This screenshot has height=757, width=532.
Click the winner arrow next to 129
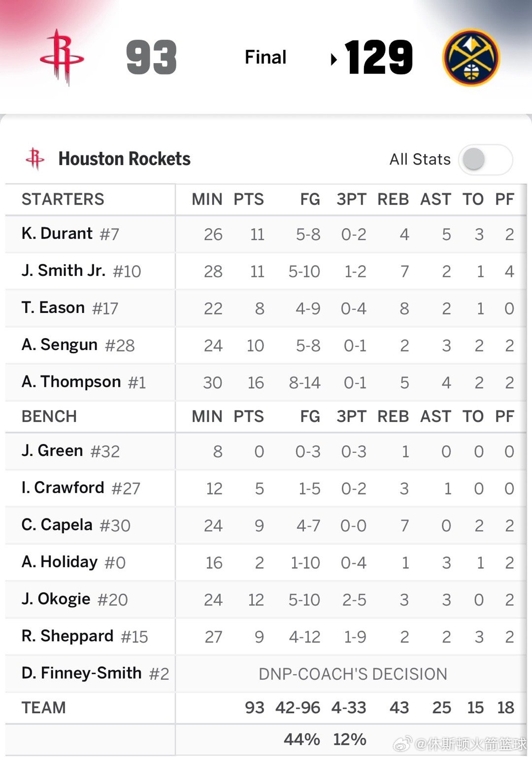click(x=334, y=59)
